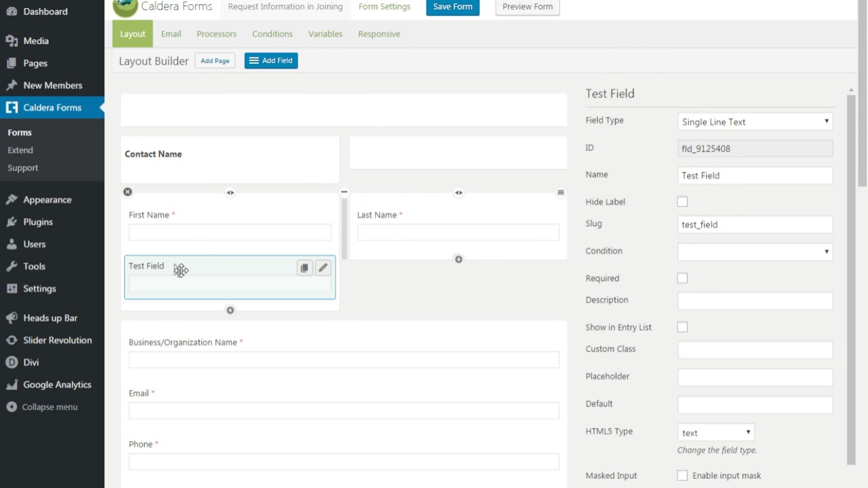
Task: Click the First Name input box
Action: click(230, 232)
